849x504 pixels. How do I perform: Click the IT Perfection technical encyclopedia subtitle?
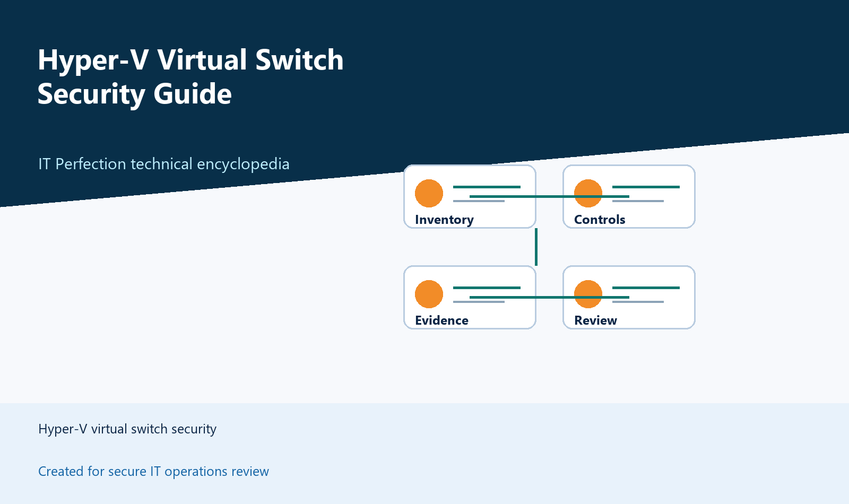[164, 164]
